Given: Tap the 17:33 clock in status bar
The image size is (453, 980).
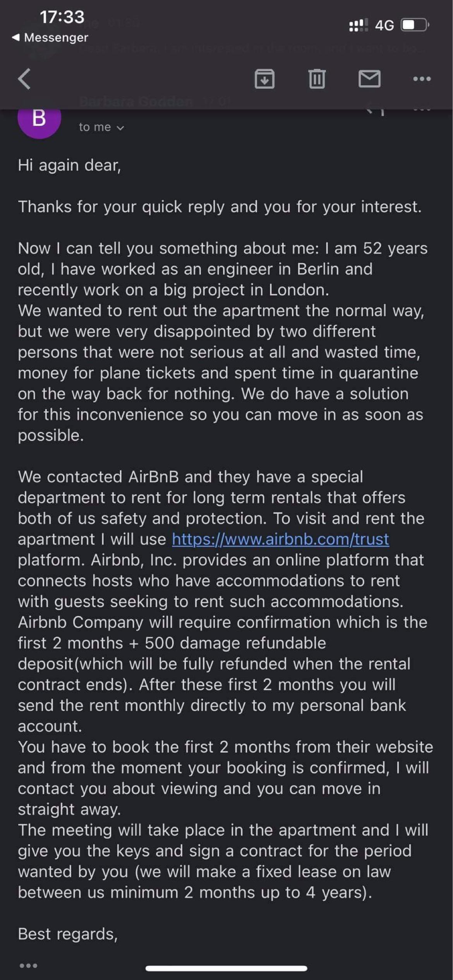Looking at the screenshot, I should (x=62, y=17).
